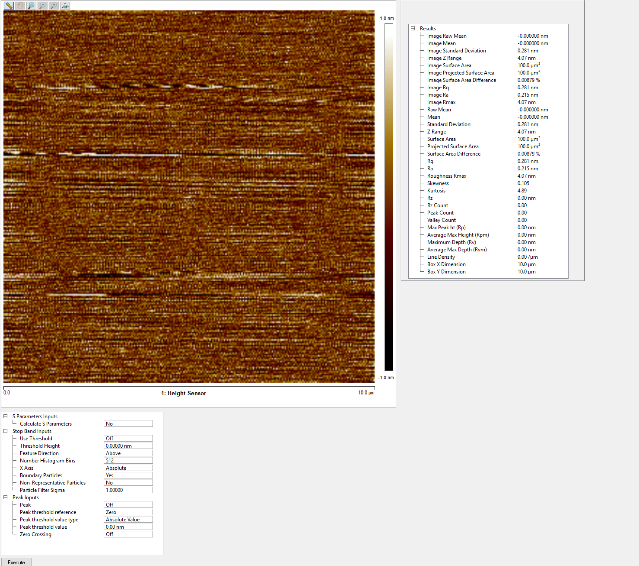Click the hand pan tool icon
Image resolution: width=639 pixels, height=566 pixels.
[x=20, y=6]
